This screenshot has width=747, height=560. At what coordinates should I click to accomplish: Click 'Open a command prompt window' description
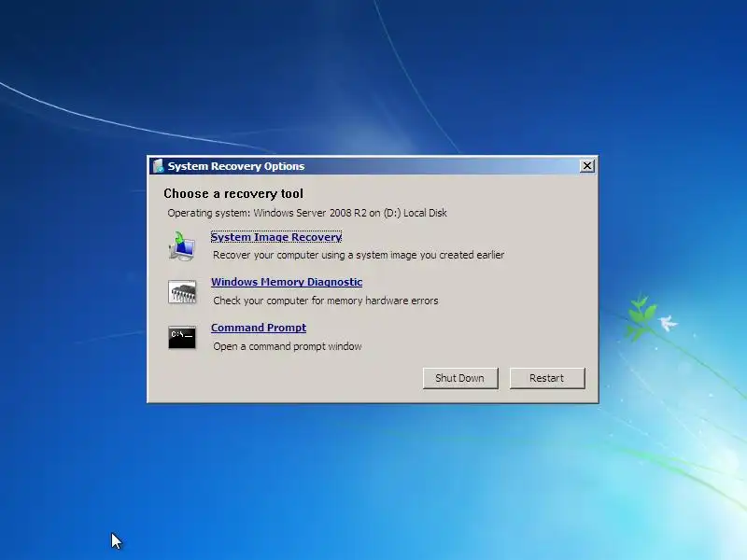coord(288,346)
